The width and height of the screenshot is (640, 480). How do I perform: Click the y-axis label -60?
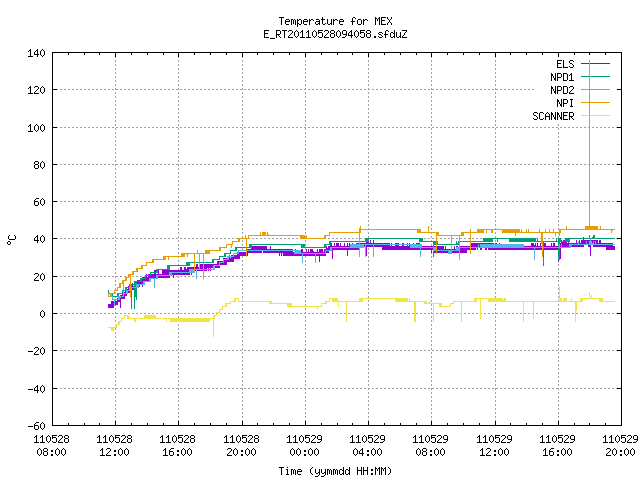pos(36,426)
